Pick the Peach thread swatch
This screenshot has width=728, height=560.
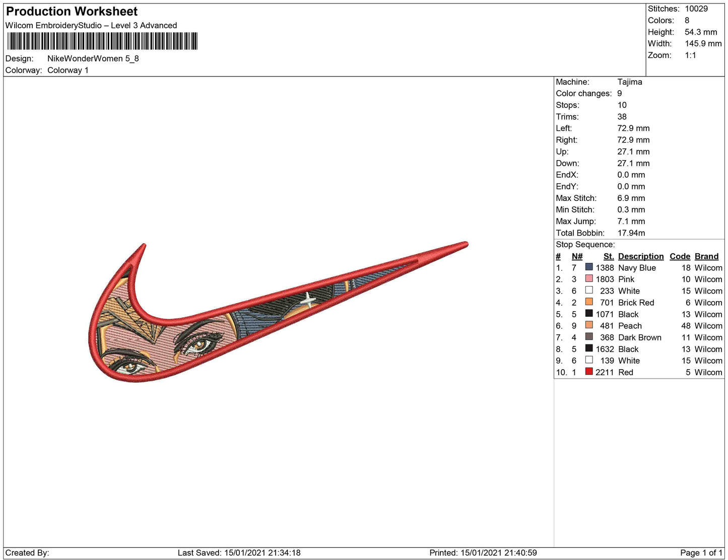click(x=588, y=325)
